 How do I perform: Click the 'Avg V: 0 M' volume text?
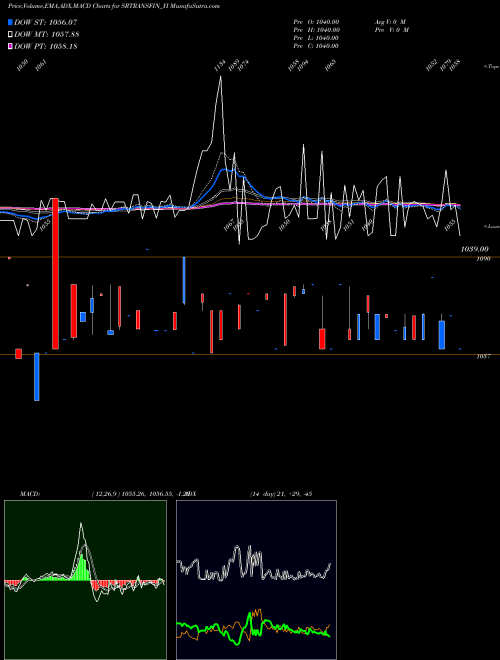click(390, 22)
